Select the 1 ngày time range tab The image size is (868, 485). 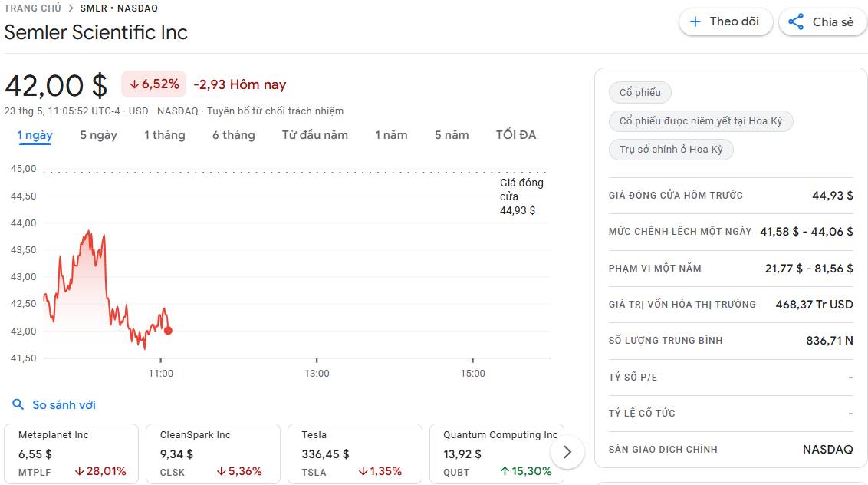(35, 135)
